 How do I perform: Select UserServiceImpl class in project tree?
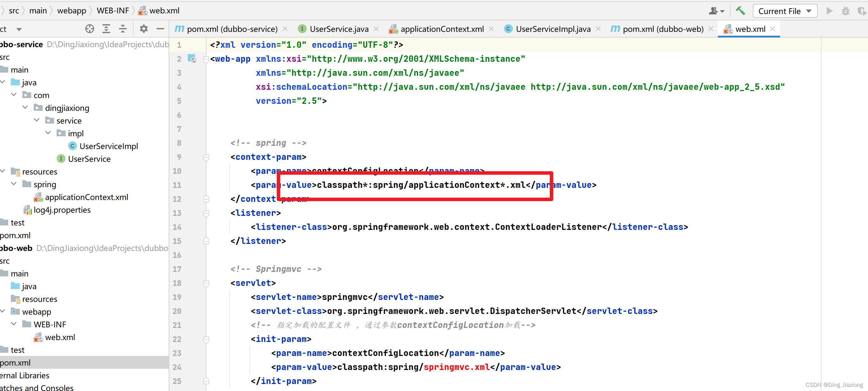coord(103,146)
